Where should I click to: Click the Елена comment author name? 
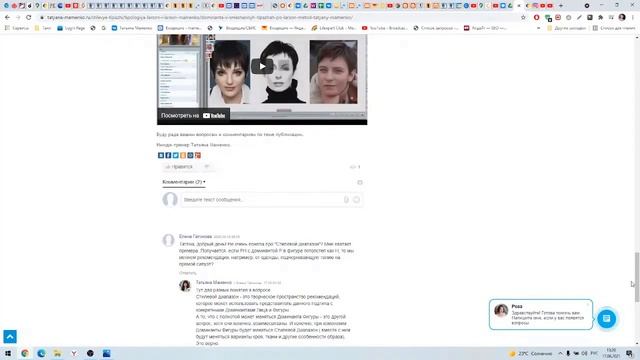(x=195, y=236)
